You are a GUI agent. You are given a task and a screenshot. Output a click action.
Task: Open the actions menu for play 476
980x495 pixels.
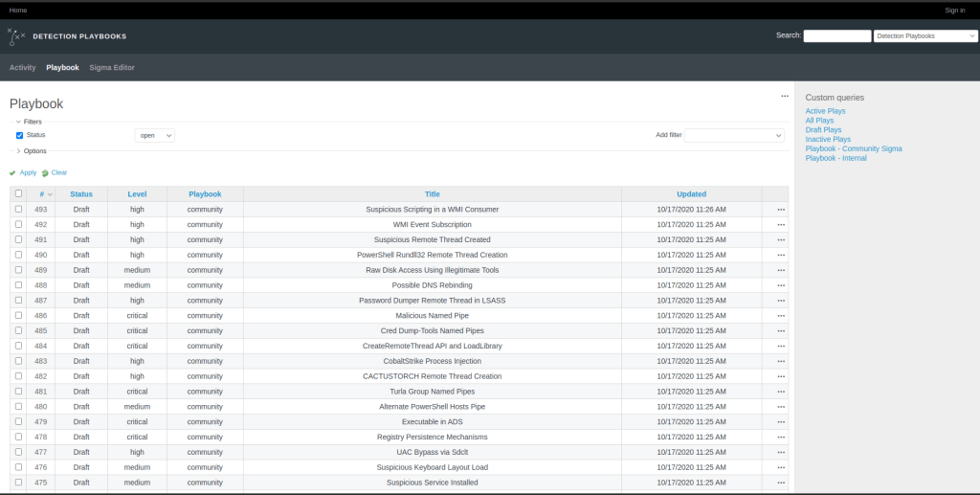[x=781, y=467]
